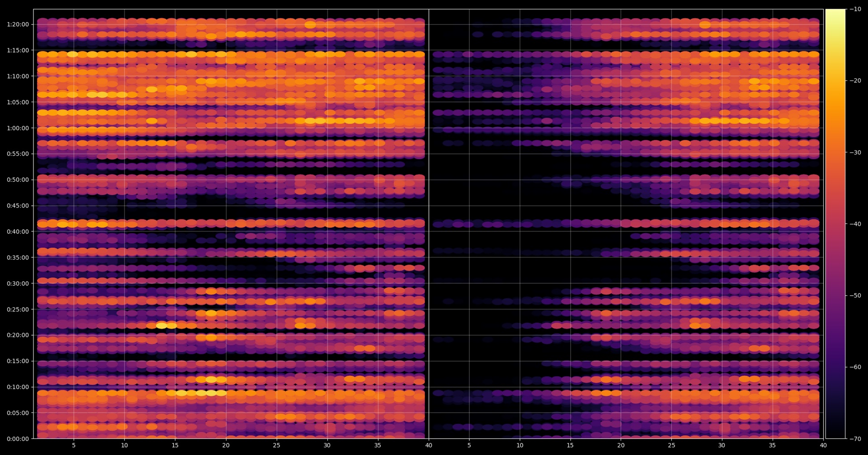Screen dimensions: 868x455
Task: Select the 0:20:00 time label
Action: tap(18, 335)
